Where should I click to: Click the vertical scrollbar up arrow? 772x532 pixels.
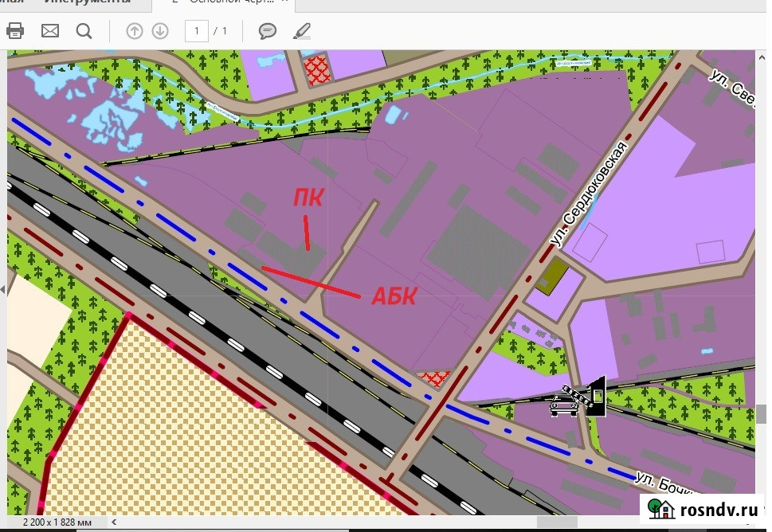(x=762, y=56)
